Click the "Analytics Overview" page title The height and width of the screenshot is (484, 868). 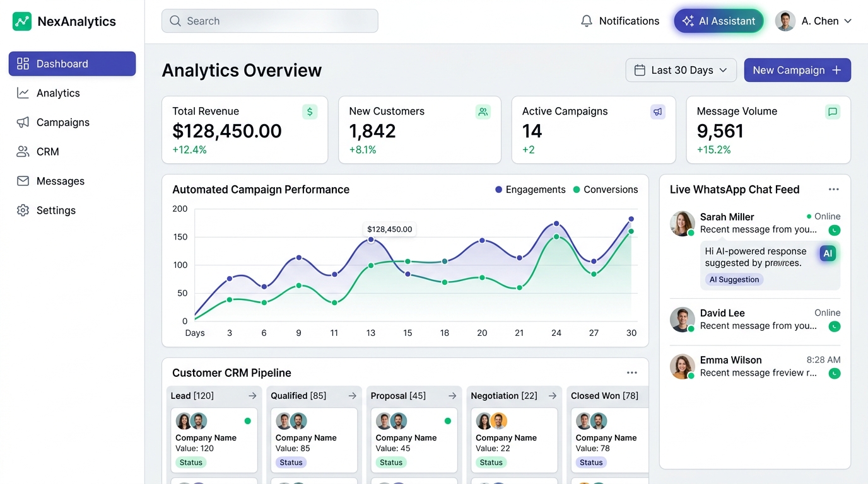click(x=242, y=70)
